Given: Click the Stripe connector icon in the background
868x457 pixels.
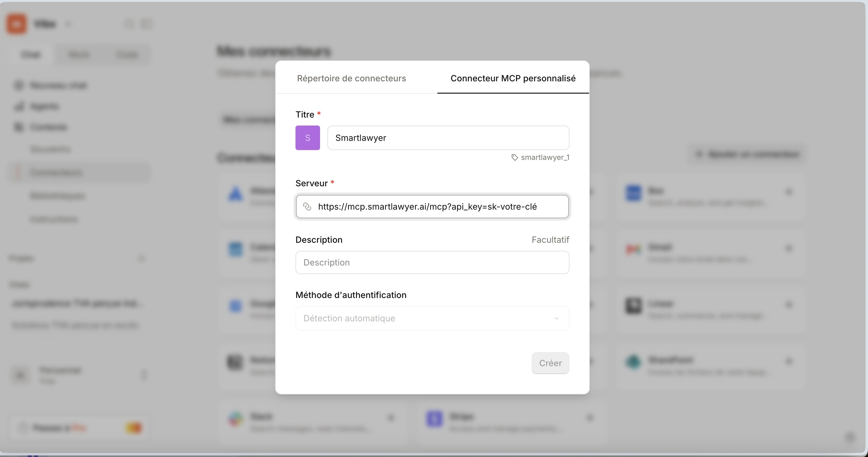Looking at the screenshot, I should click(x=434, y=419).
